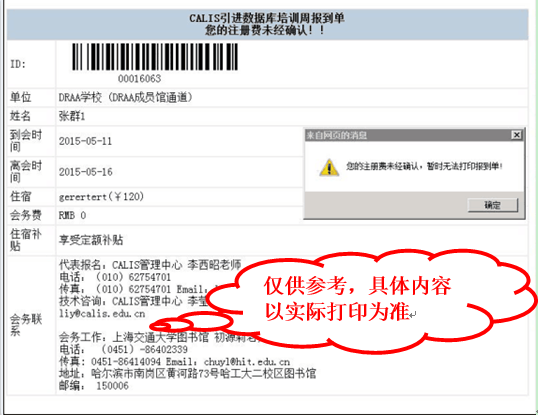Click the lodging value gerertert(¥120)

pos(101,197)
